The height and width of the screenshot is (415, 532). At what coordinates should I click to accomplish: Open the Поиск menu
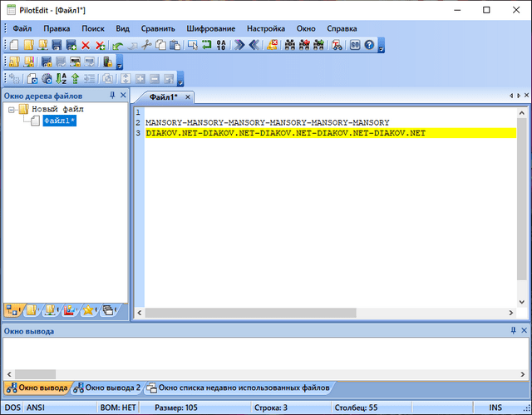pyautogui.click(x=93, y=28)
